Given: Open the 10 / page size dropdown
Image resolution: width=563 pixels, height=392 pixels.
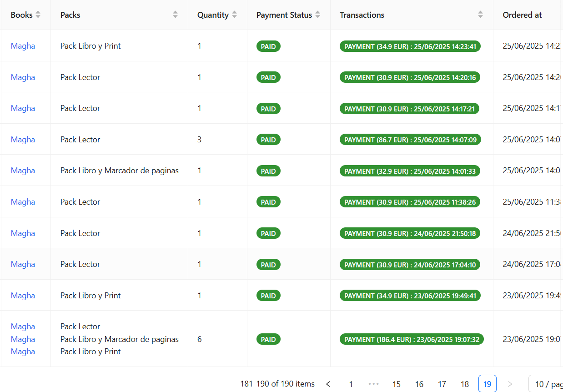Looking at the screenshot, I should (x=546, y=384).
